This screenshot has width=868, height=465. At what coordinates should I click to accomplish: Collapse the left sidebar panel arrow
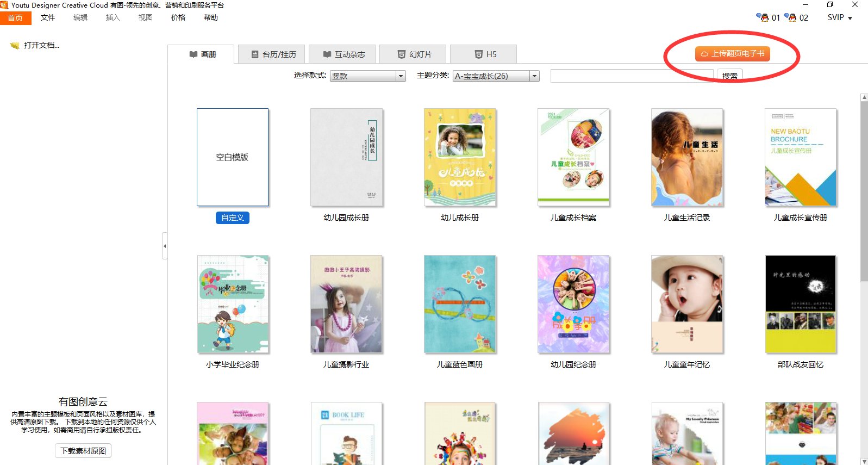(x=165, y=246)
